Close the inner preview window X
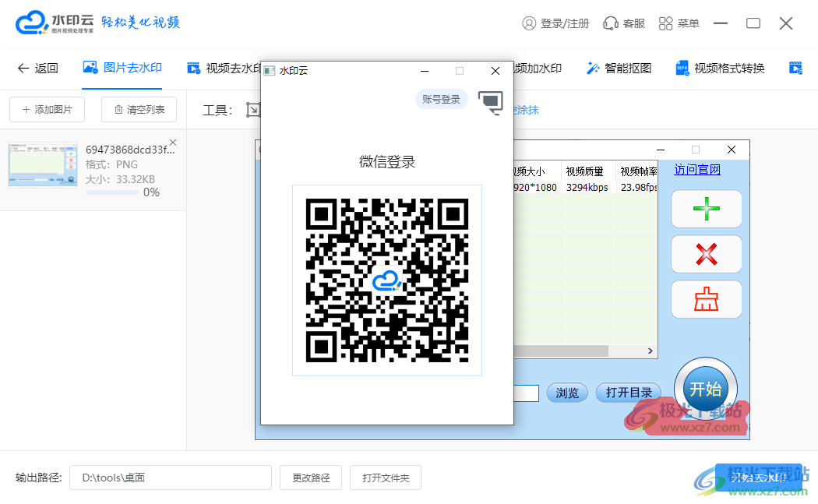Viewport: 818px width, 504px height. [732, 150]
